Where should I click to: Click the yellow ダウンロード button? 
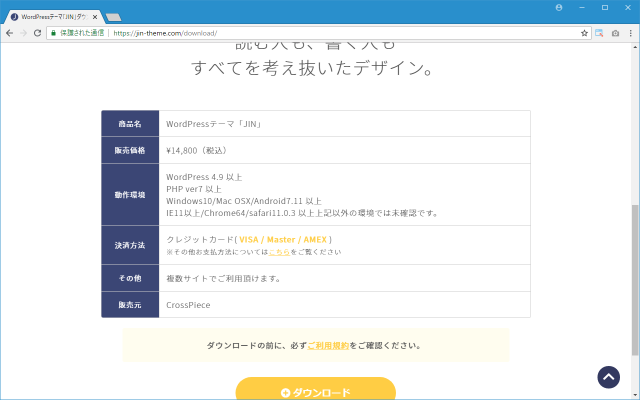(316, 389)
